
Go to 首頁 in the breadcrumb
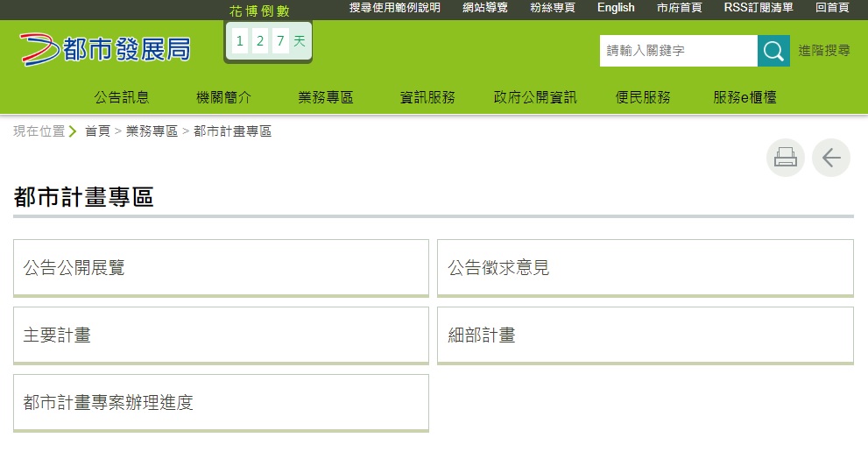point(97,131)
